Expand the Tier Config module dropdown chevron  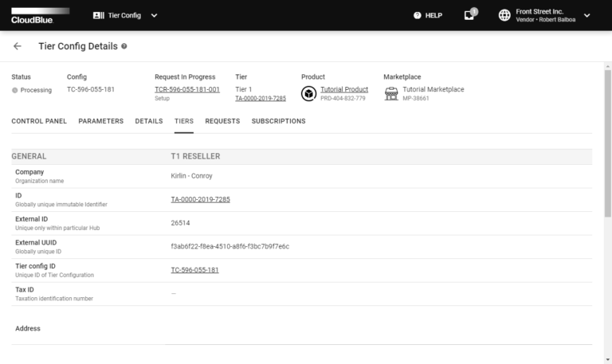click(x=154, y=16)
